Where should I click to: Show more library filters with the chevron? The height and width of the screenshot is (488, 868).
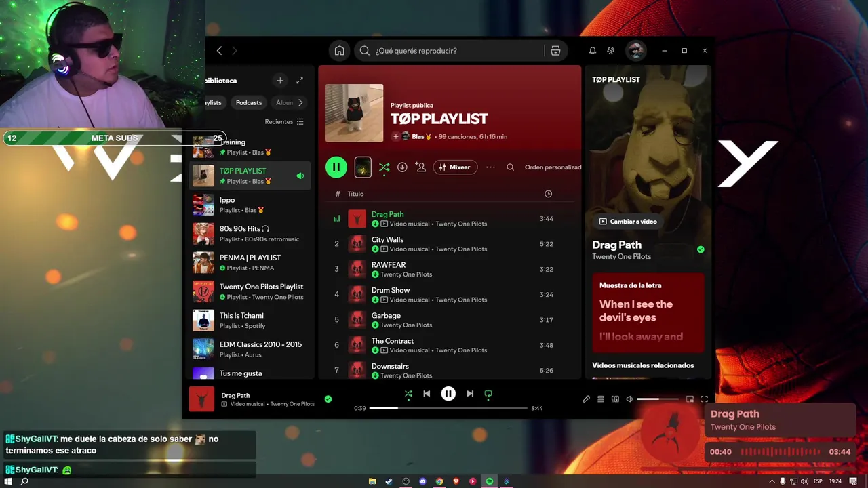[x=300, y=102]
